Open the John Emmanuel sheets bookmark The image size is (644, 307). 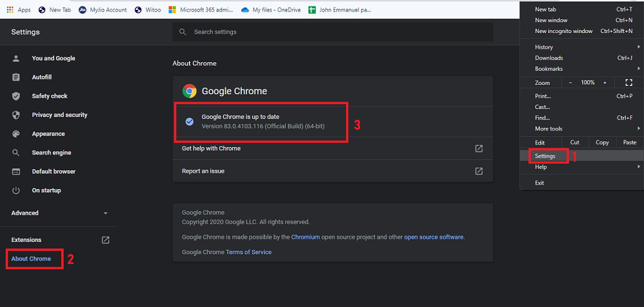340,10
